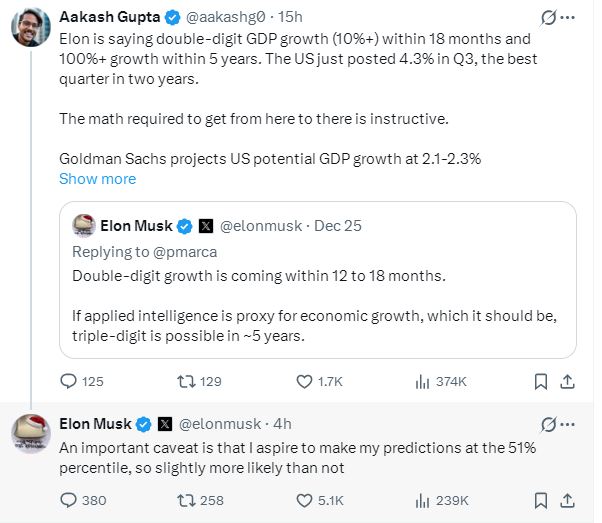Repost Aakash Gupta's post

click(185, 381)
